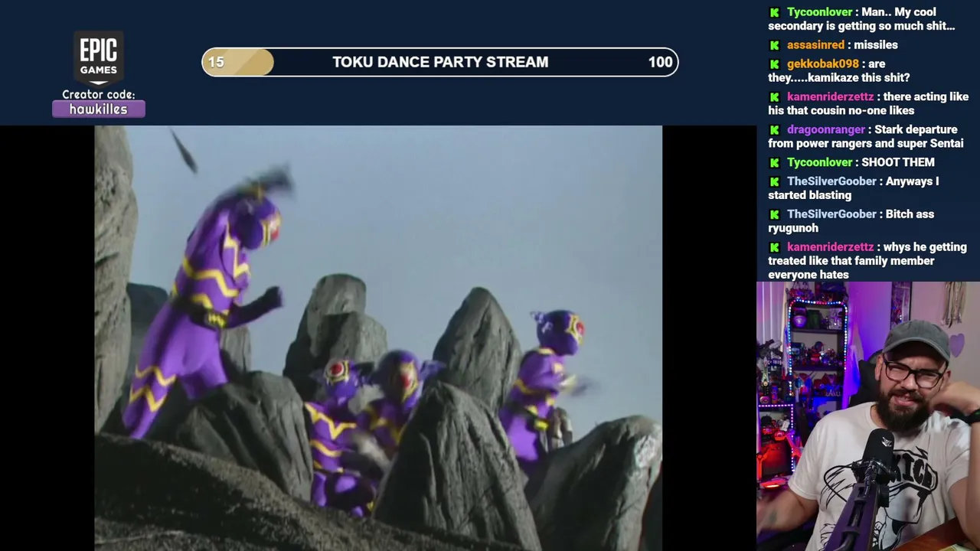Click the message "Anyways I started blasting"
The width and height of the screenshot is (980, 551).
pyautogui.click(x=854, y=188)
